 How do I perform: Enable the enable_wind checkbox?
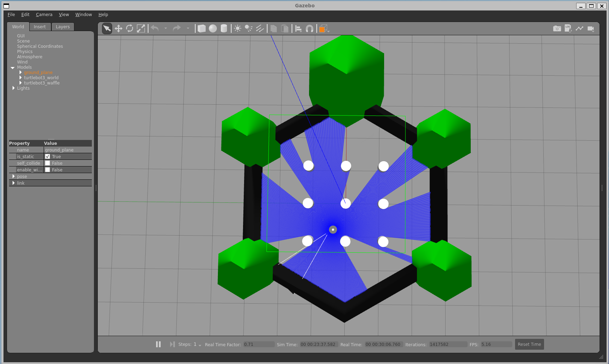[48, 170]
